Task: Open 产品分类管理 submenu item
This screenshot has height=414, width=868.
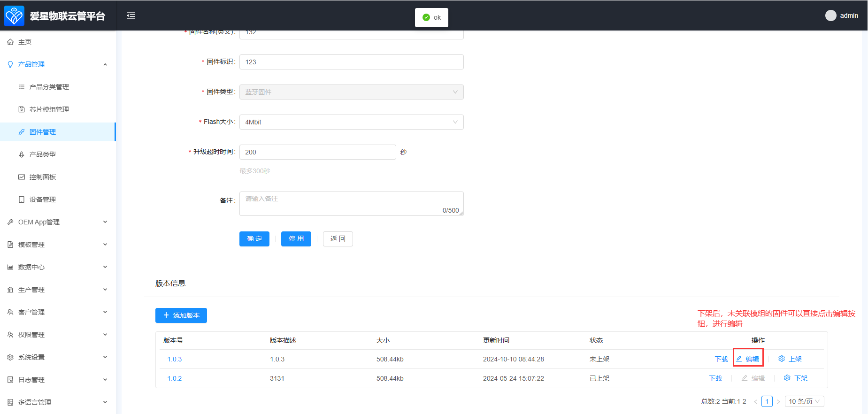Action: 58,87
